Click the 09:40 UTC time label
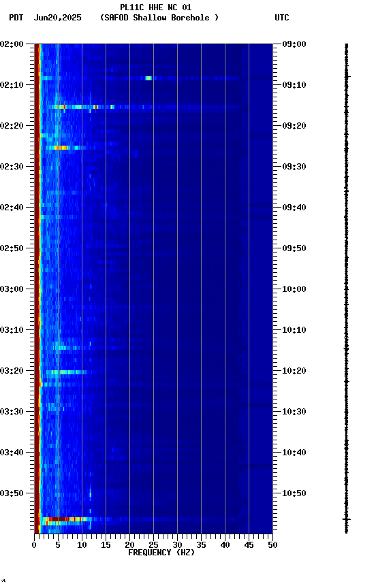376x588 pixels. tap(294, 208)
